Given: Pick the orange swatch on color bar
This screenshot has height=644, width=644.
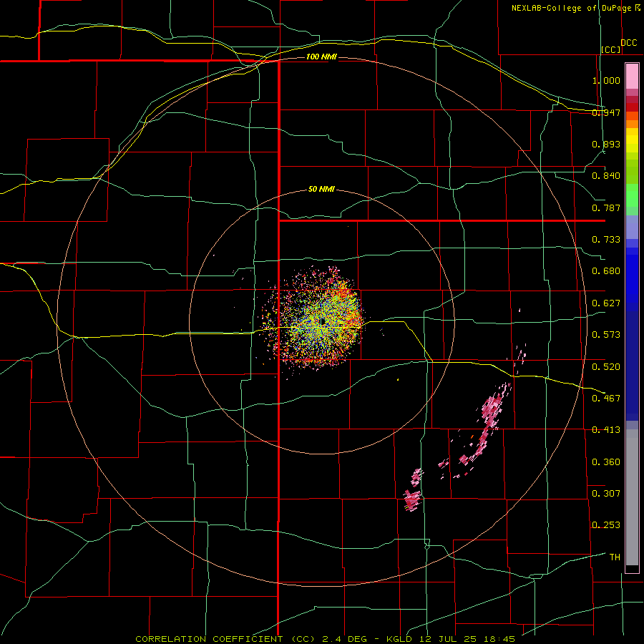Looking at the screenshot, I should (632, 124).
